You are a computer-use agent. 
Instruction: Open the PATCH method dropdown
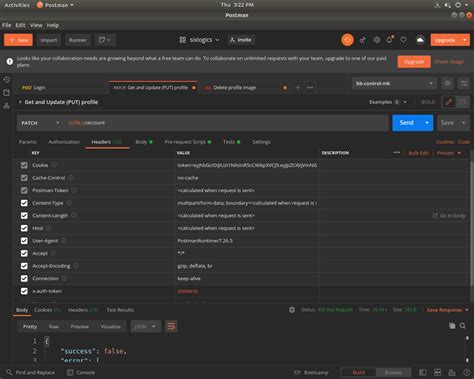[40, 123]
